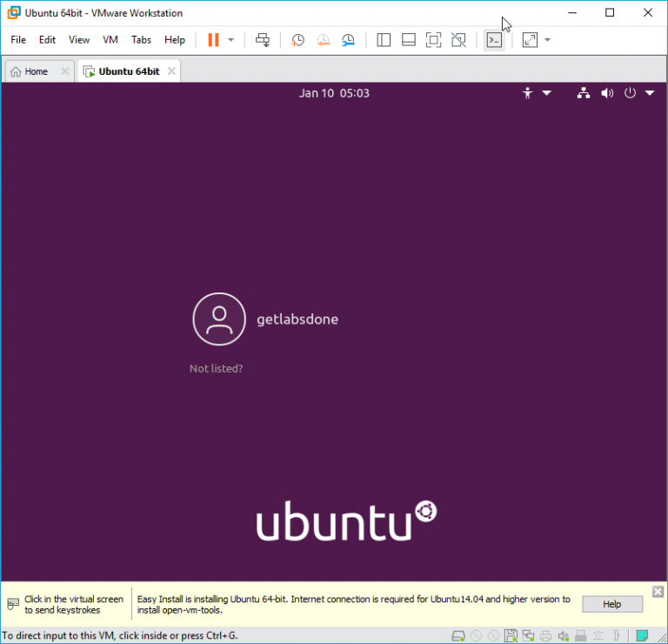Send Ctrl+Alt+Del to the virtual machine

tap(263, 40)
